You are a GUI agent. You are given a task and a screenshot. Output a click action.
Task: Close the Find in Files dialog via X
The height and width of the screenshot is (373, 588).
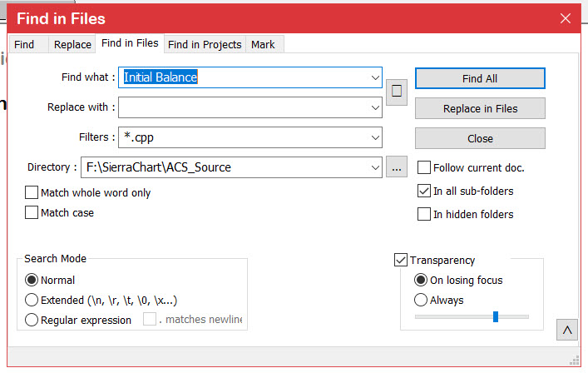click(x=566, y=18)
